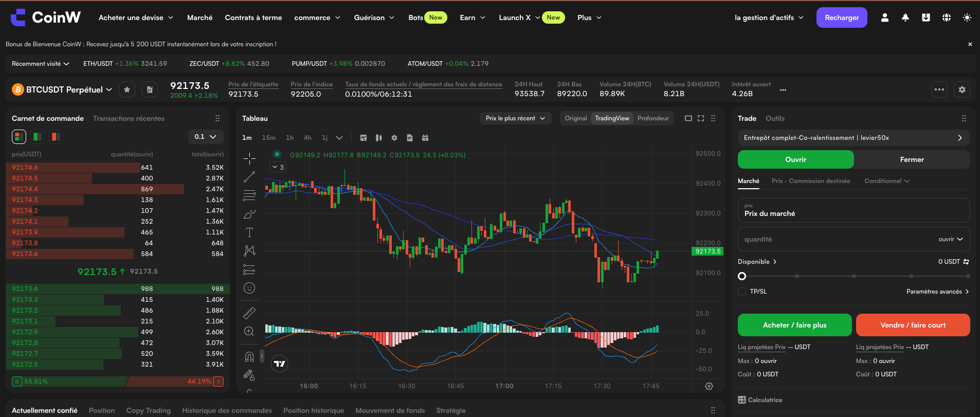Viewport: 980px width, 417px height.
Task: Pick the text annotation tool
Action: click(x=249, y=232)
